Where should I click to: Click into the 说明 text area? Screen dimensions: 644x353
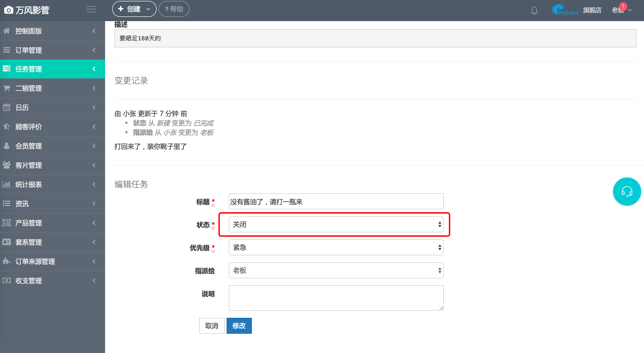336,298
